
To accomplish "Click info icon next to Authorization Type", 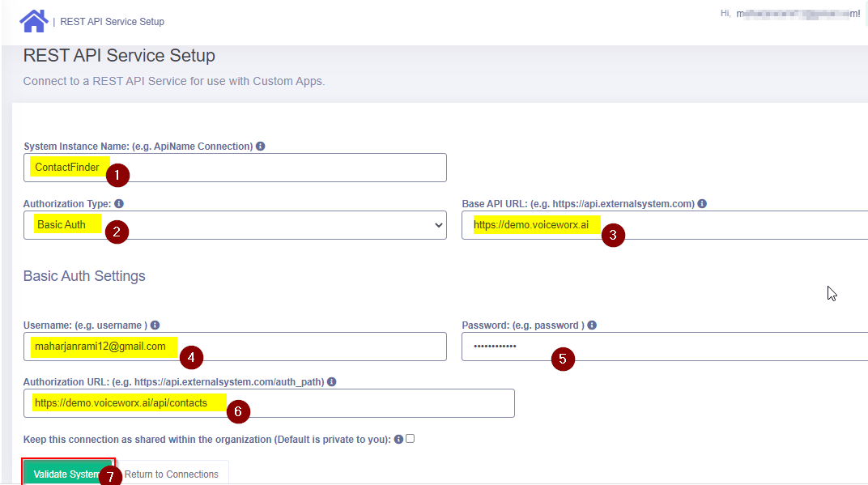I will [x=119, y=204].
